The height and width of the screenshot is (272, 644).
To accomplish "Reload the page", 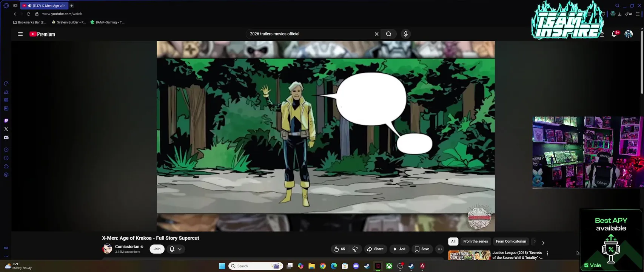I will (28, 14).
